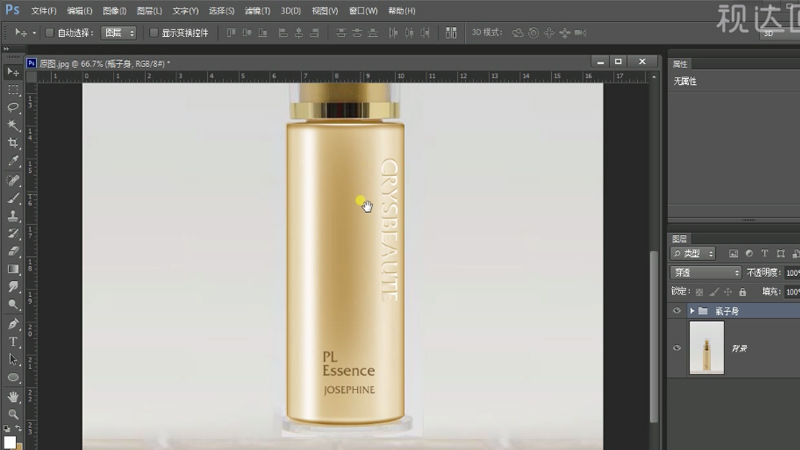Select the Magic Wand tool
The height and width of the screenshot is (450, 800).
click(x=13, y=126)
